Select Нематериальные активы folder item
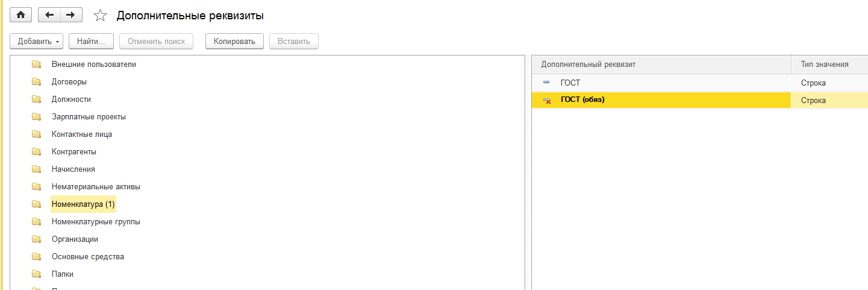Screen dimensions: 868x290 click(96, 187)
